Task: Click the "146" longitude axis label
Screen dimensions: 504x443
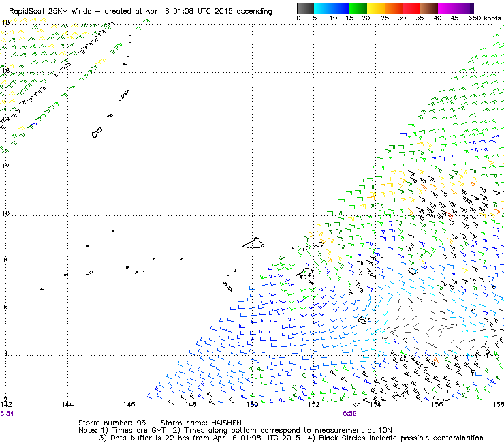Action: [129, 404]
